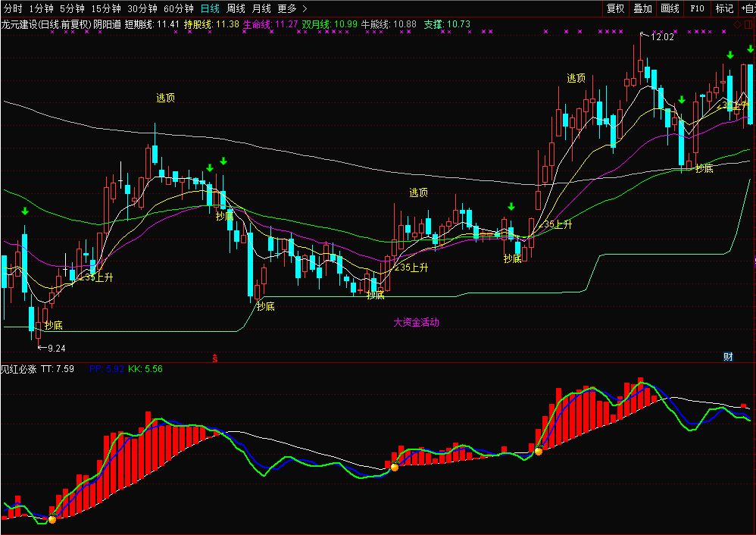Click the leftmost green down arrow
Screen dimensions: 756x535
point(25,211)
